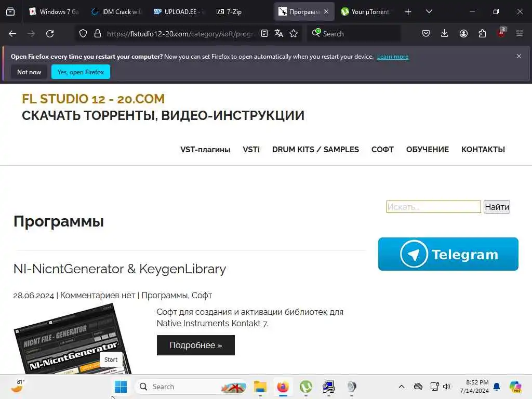The image size is (532, 399).
Task: Bookmark this page with the star icon
Action: (x=294, y=34)
